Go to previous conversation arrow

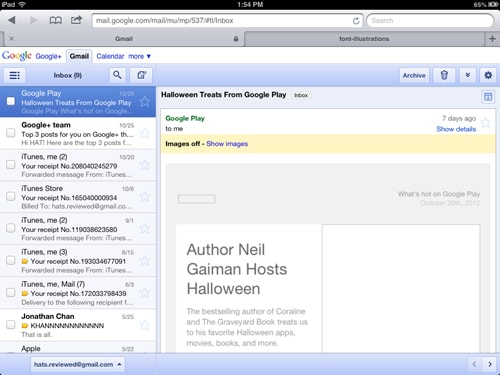tap(474, 364)
